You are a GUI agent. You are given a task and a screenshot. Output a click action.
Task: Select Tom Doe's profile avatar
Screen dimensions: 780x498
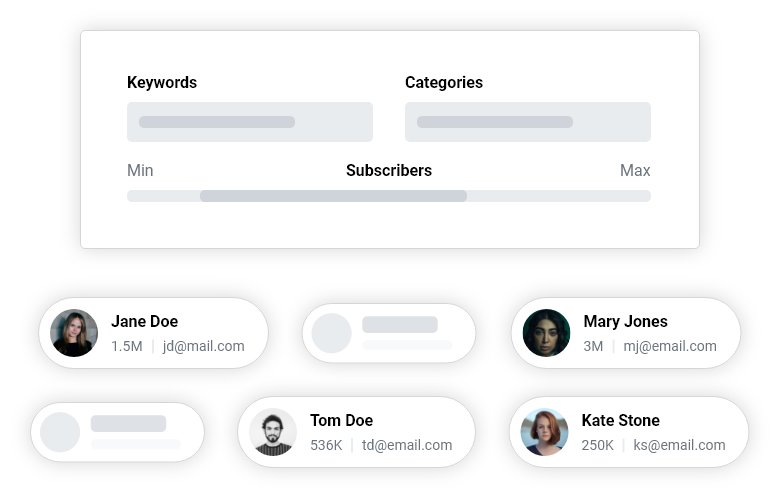[x=273, y=432]
